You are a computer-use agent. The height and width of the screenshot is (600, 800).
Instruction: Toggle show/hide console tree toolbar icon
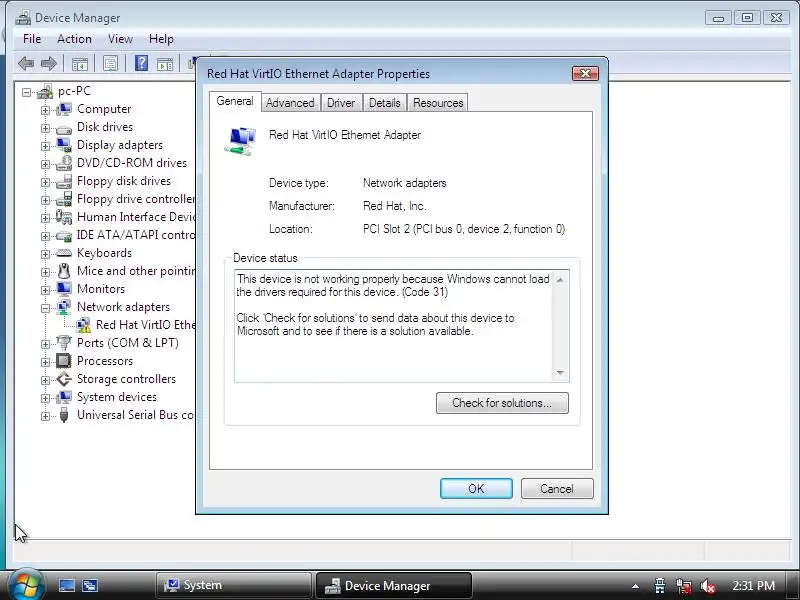click(x=80, y=64)
